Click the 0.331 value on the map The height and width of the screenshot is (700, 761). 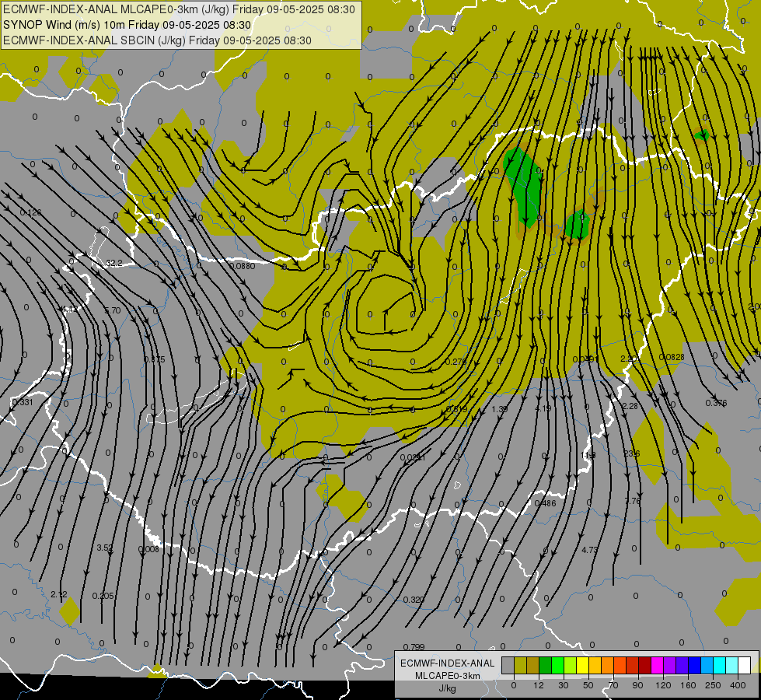tap(23, 402)
